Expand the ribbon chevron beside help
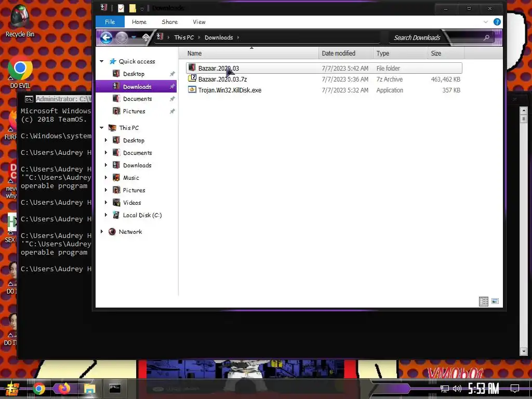Viewport: 532px width, 399px height. click(486, 22)
